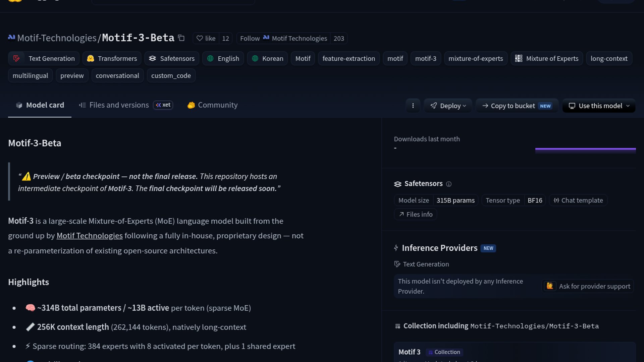Select the Transformers tag
Screen dimensions: 644x362
coord(112,58)
